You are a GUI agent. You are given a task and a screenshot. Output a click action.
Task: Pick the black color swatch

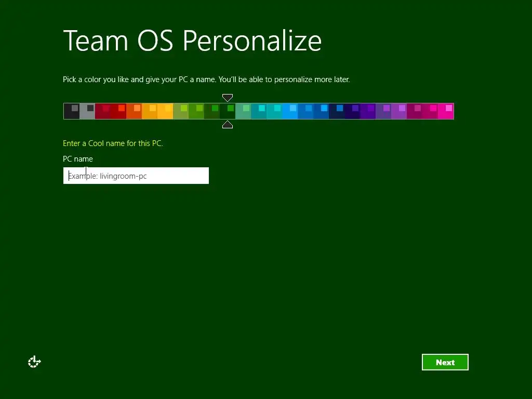(72, 111)
